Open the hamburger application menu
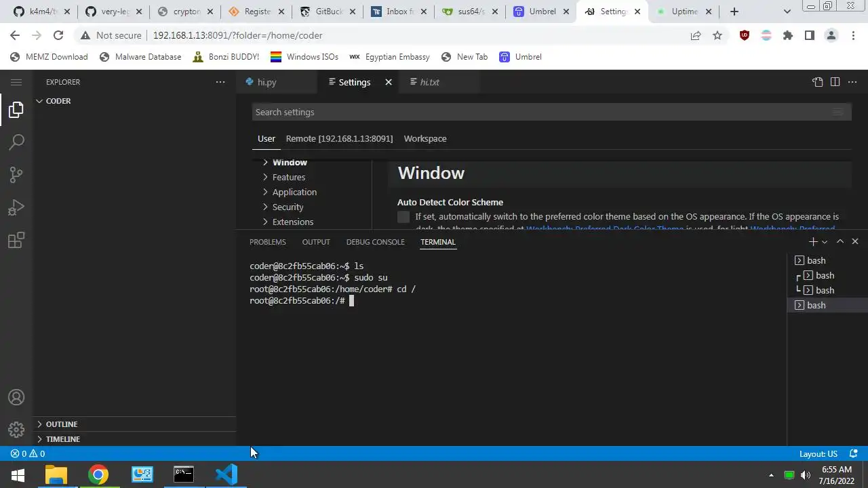This screenshot has height=488, width=868. coord(16,82)
